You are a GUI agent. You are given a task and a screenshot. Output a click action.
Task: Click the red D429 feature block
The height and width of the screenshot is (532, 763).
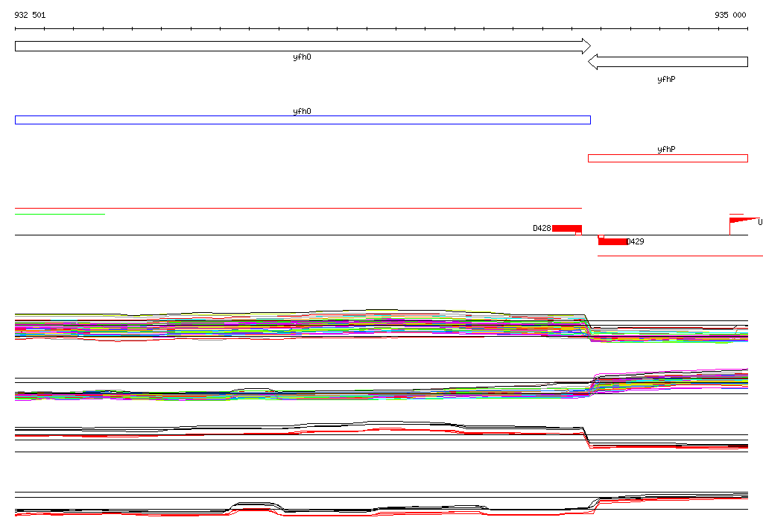pos(612,241)
